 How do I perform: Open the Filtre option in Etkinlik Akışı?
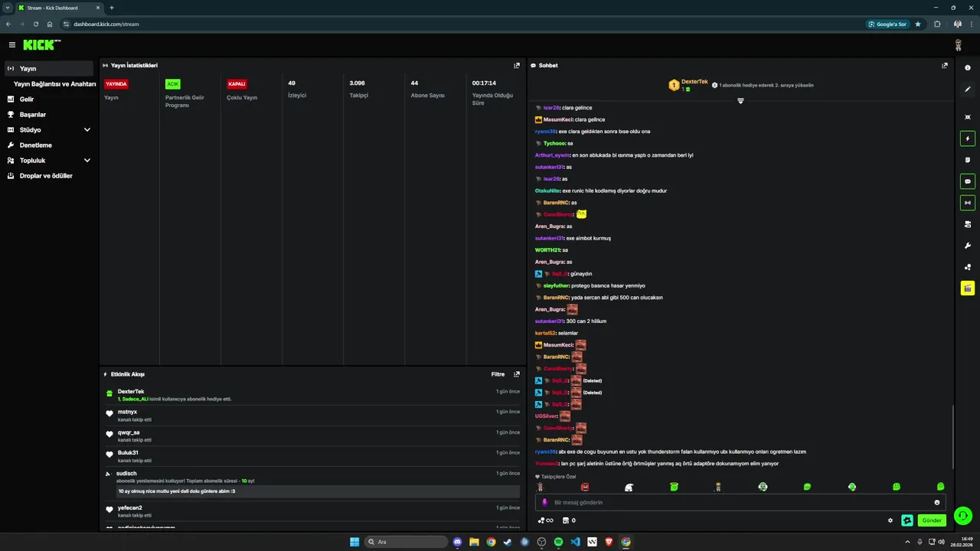click(x=498, y=374)
